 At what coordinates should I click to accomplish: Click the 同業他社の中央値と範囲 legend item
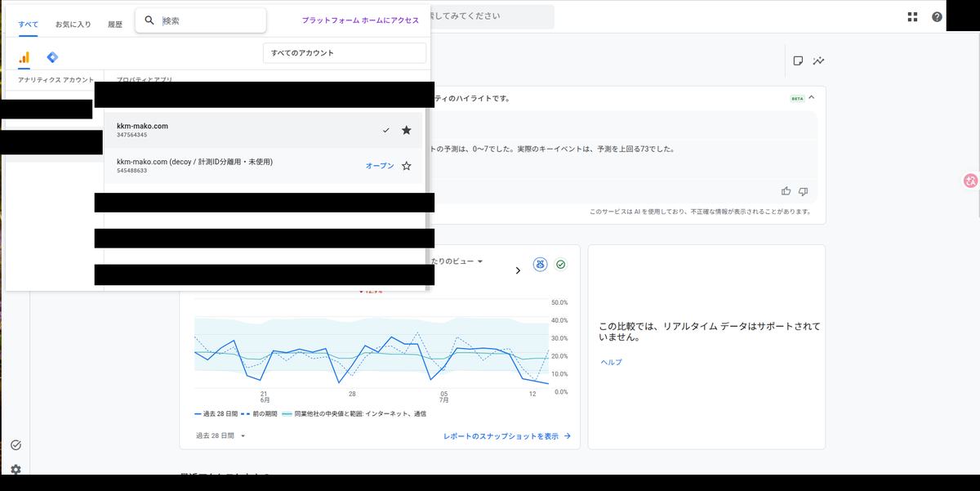354,414
